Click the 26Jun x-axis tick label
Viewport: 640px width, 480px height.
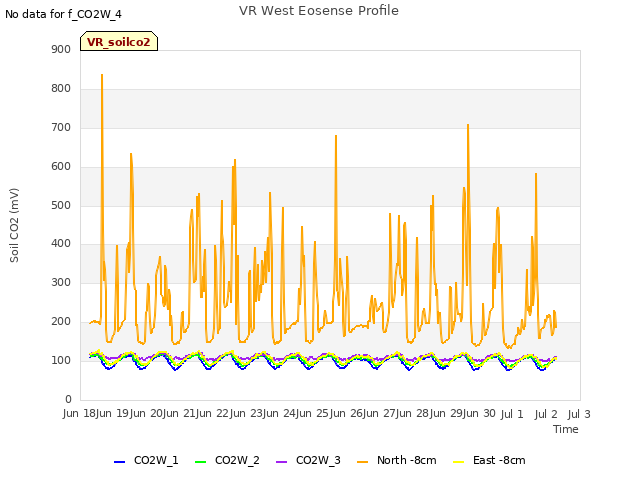click(364, 413)
